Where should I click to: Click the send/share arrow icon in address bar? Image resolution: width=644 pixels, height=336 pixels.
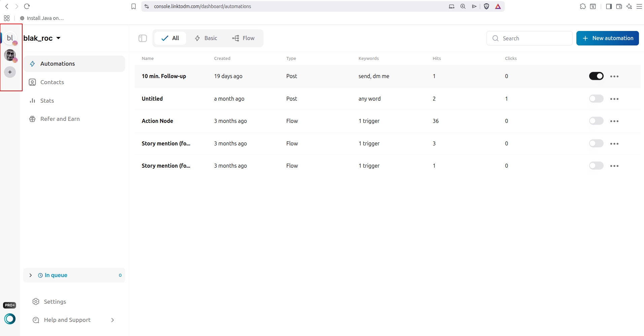coord(474,6)
